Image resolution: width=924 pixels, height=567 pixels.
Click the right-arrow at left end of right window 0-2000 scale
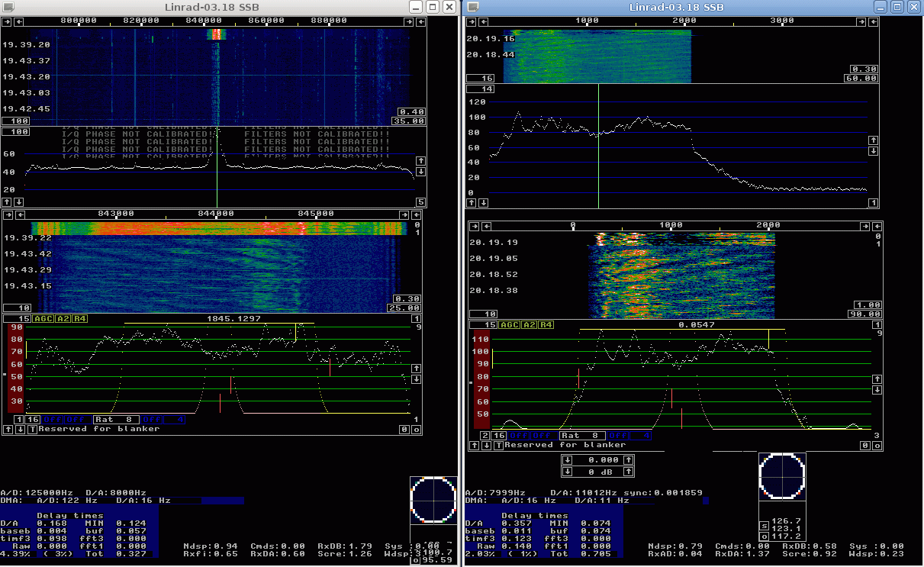pos(475,226)
